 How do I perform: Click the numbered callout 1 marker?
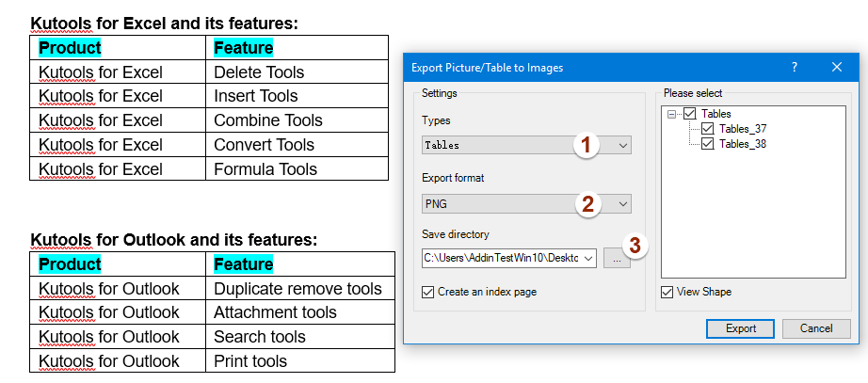click(587, 145)
